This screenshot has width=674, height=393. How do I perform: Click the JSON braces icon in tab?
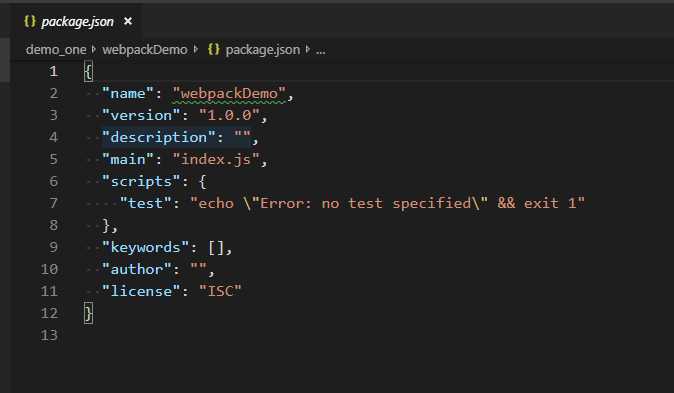pyautogui.click(x=30, y=21)
